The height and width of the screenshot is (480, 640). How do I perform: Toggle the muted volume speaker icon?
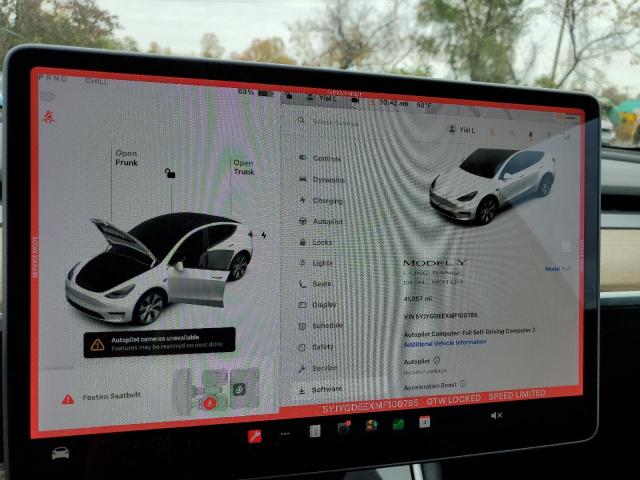497,415
